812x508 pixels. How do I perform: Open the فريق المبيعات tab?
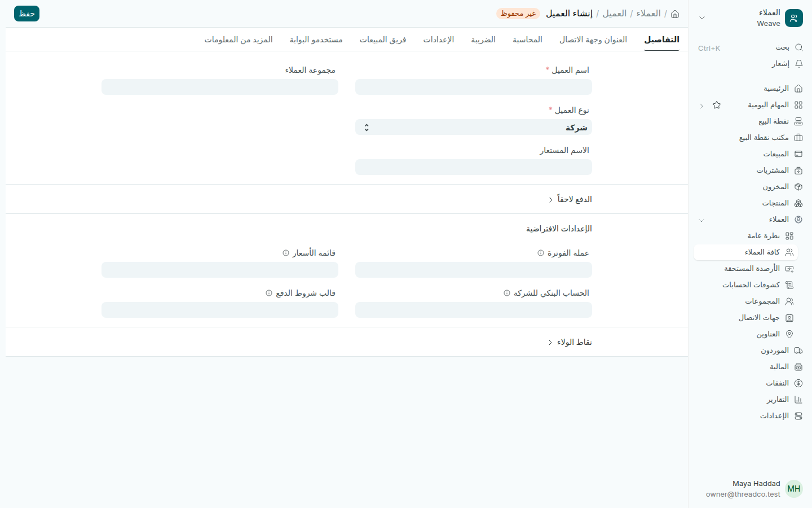tap(383, 40)
